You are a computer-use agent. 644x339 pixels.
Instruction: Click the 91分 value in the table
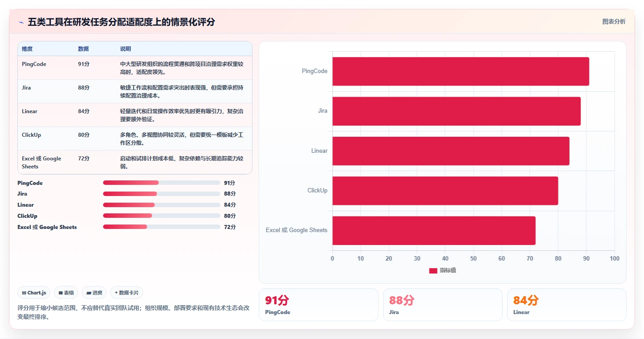(x=84, y=64)
